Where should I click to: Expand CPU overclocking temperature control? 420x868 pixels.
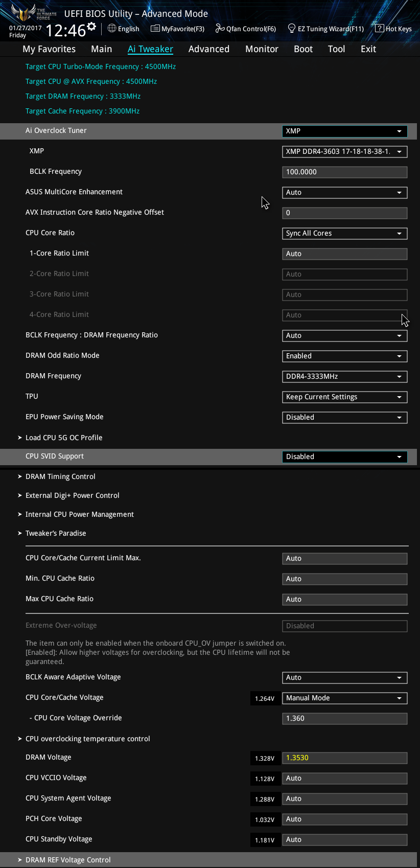[x=88, y=739]
